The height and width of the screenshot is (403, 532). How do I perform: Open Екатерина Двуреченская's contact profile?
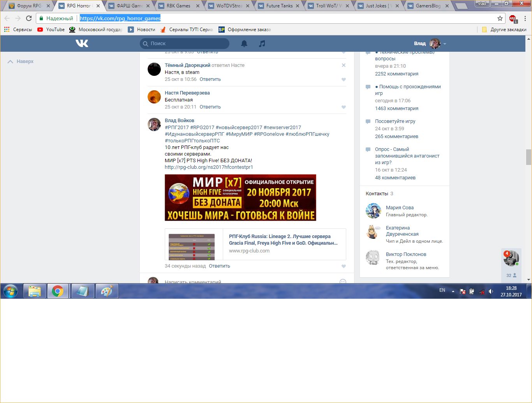402,231
